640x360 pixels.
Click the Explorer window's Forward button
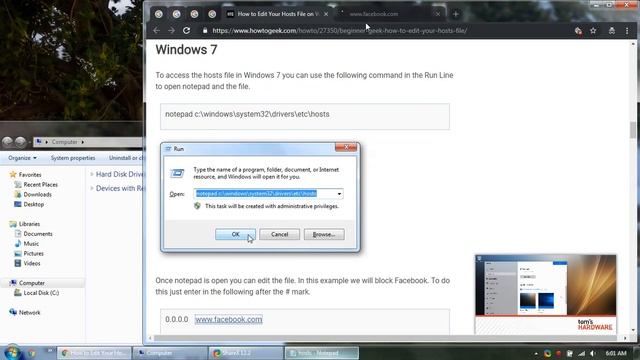[20, 142]
